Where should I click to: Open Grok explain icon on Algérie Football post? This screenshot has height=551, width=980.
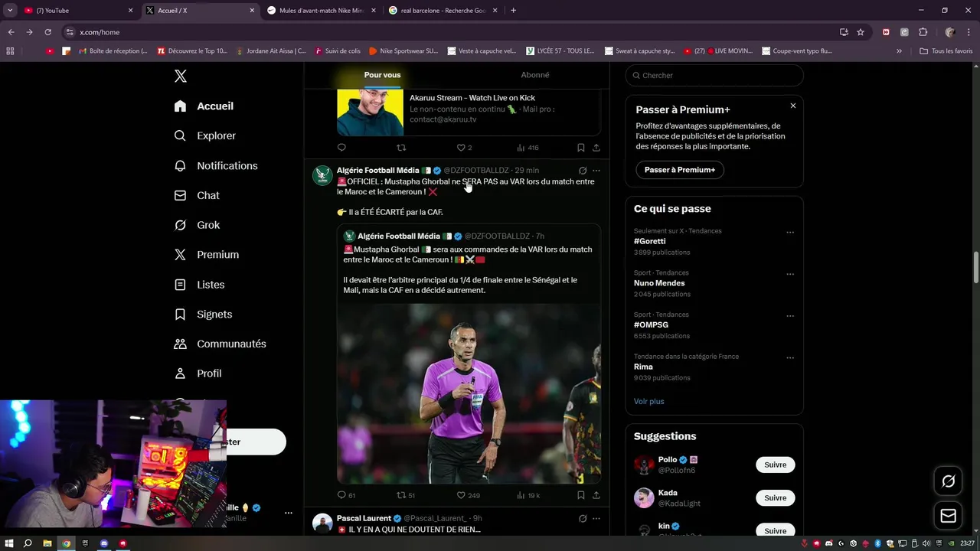583,171
